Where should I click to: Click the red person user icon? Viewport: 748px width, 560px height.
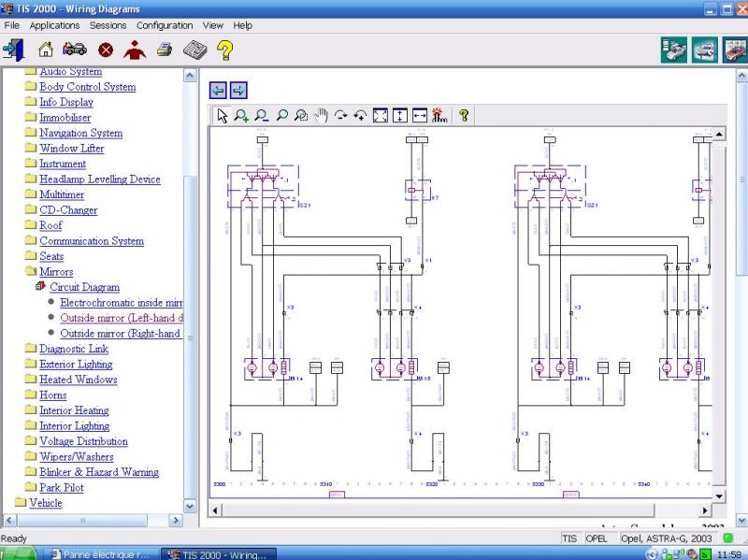click(x=135, y=50)
